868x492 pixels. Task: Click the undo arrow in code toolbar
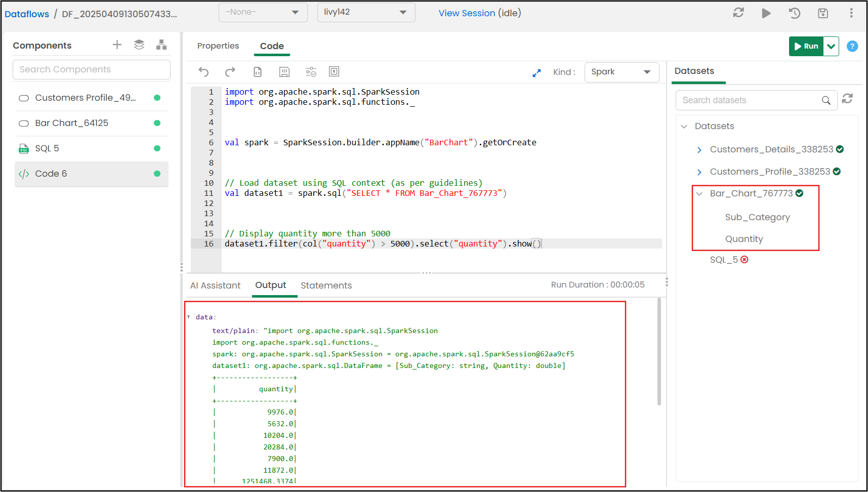203,72
